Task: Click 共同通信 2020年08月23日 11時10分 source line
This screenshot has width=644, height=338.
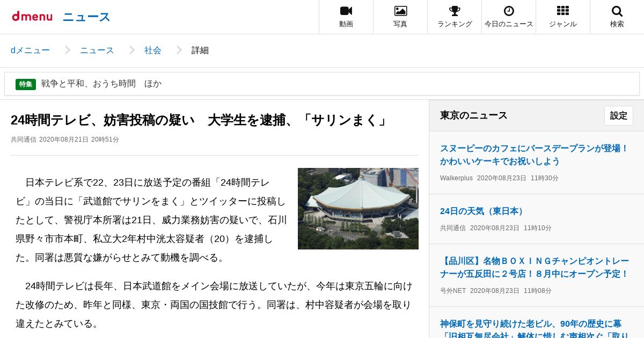Action: point(496,228)
